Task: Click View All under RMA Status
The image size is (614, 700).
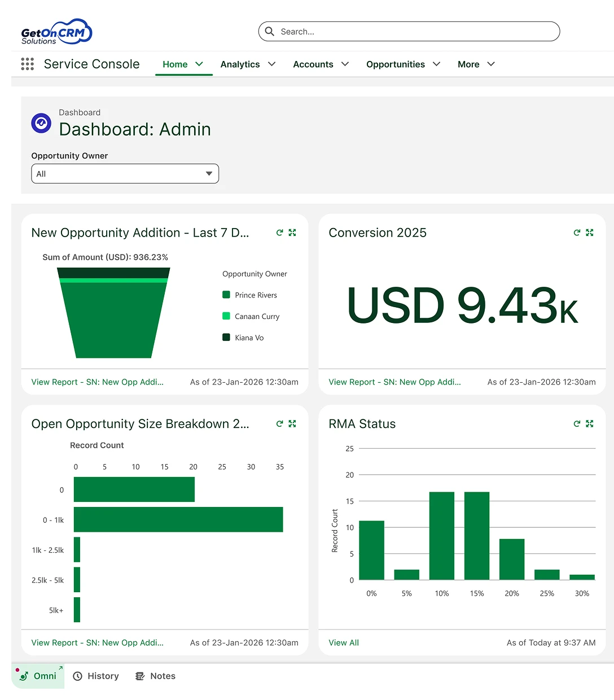Action: click(x=344, y=642)
